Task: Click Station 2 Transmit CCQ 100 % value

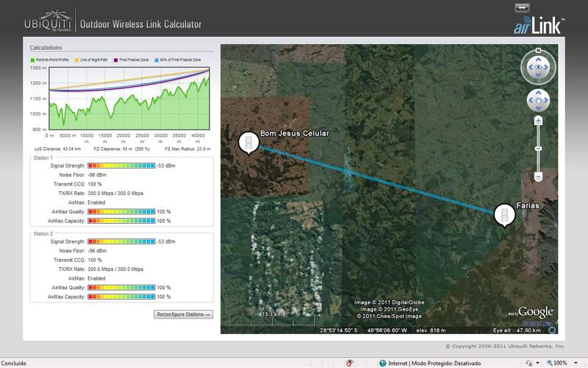Action: 95,260
